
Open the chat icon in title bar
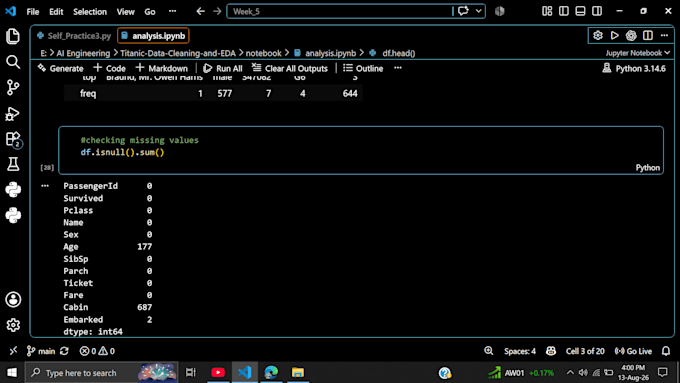pyautogui.click(x=463, y=11)
